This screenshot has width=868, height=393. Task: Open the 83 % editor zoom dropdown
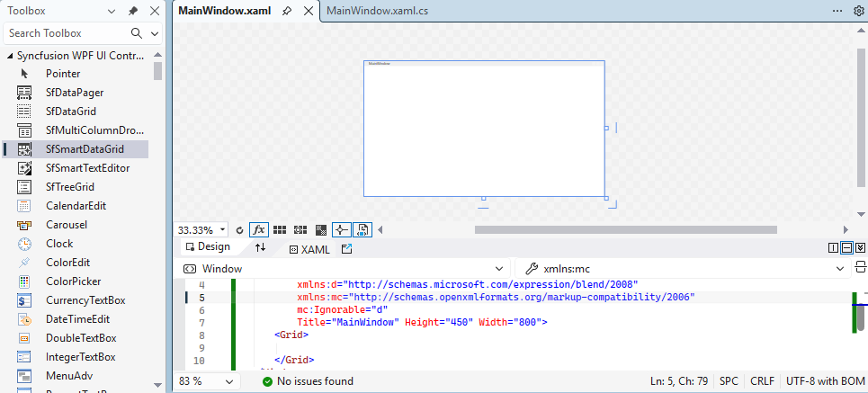tap(229, 381)
